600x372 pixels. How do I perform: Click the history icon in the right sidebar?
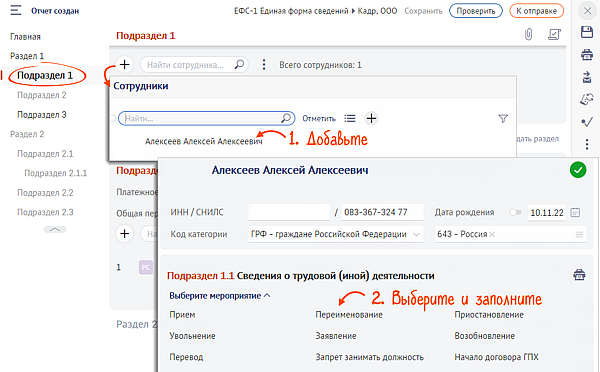coord(587,100)
